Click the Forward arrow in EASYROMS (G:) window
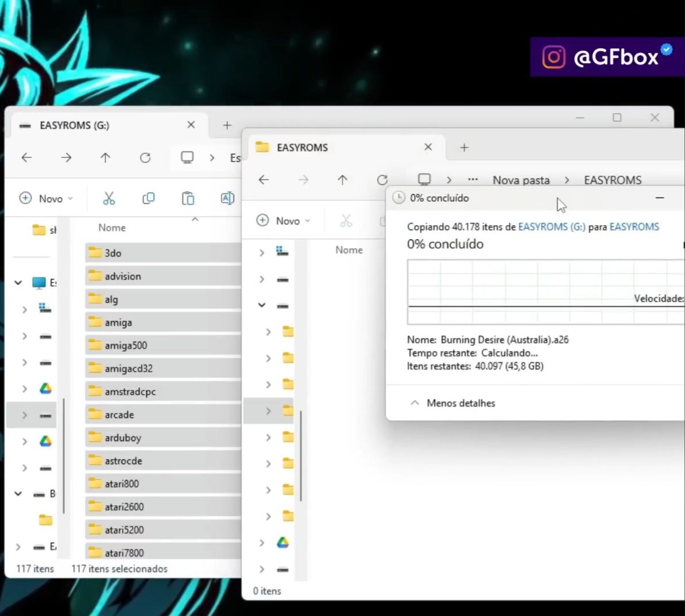This screenshot has width=685, height=616. (67, 158)
